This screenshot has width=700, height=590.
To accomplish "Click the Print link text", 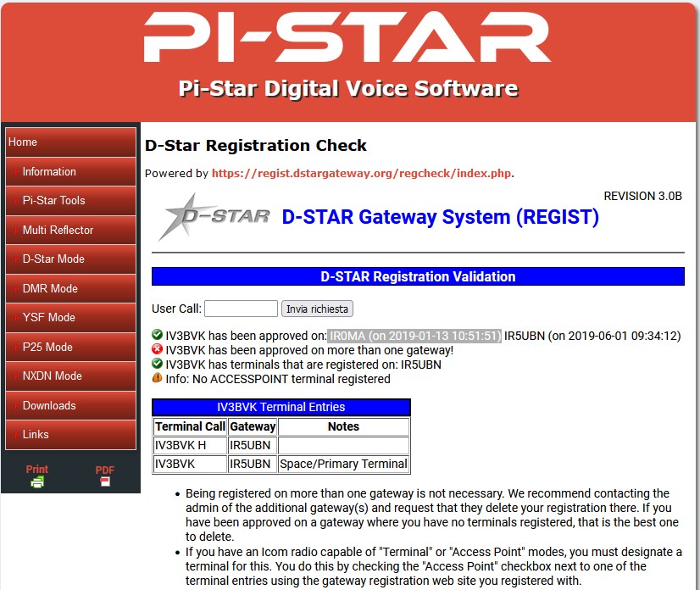I will [x=37, y=469].
